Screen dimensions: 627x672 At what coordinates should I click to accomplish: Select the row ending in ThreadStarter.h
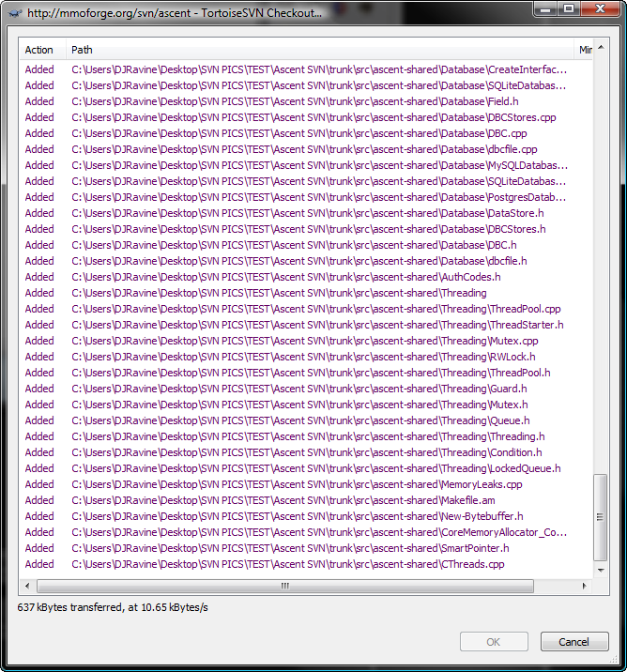coord(306,325)
